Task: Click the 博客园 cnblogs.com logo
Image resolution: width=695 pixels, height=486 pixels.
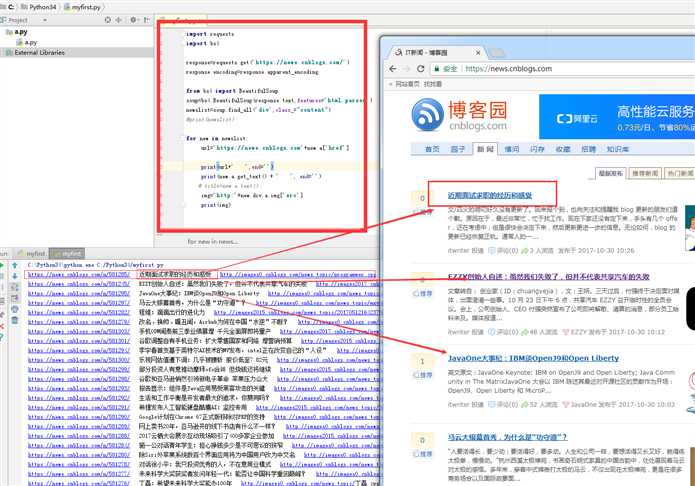Action: click(459, 115)
